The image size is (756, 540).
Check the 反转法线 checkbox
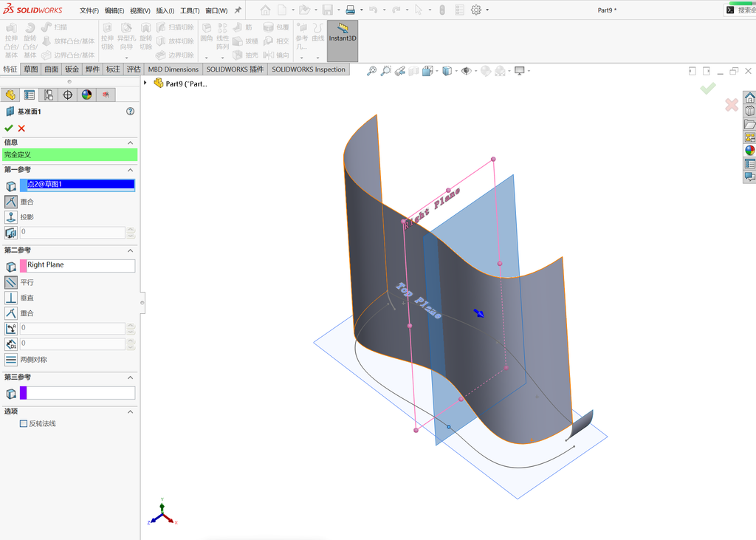pyautogui.click(x=23, y=423)
